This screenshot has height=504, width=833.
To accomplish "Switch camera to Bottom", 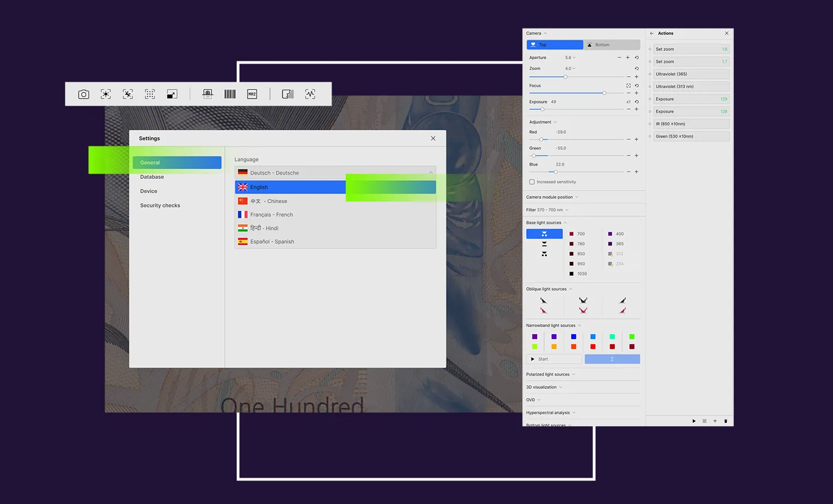I will (x=612, y=44).
